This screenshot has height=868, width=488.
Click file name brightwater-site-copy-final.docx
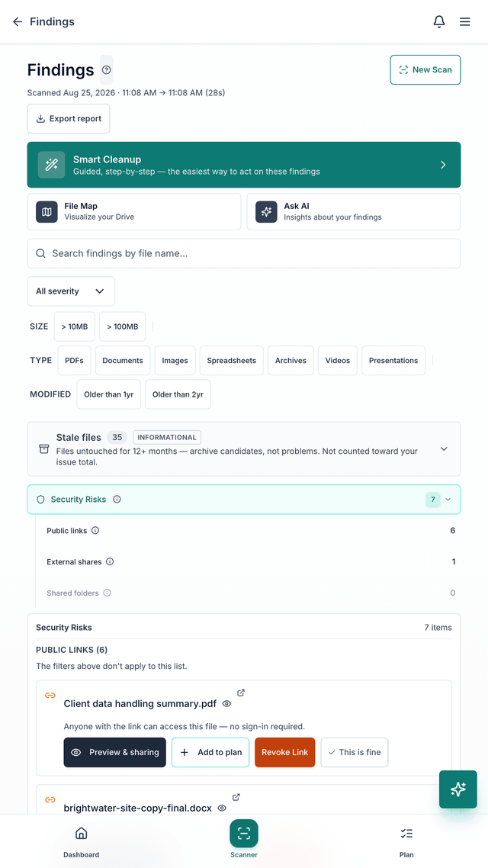(x=138, y=809)
